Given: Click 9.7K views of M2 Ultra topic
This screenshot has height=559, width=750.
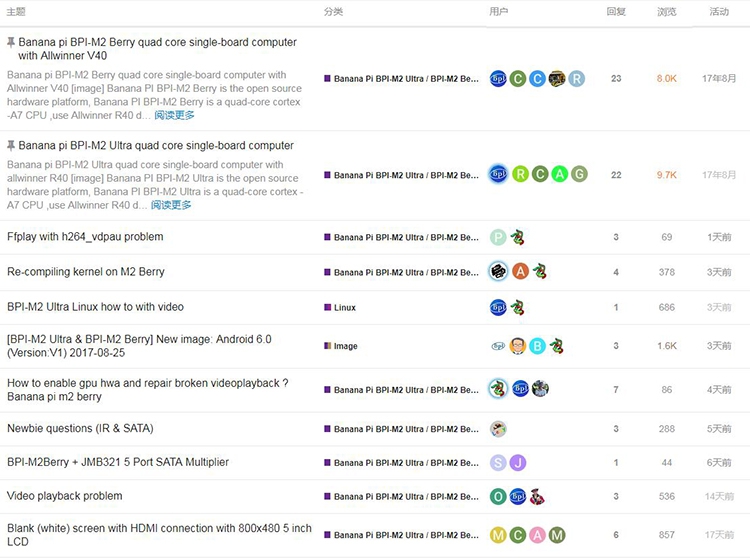Looking at the screenshot, I should (667, 175).
